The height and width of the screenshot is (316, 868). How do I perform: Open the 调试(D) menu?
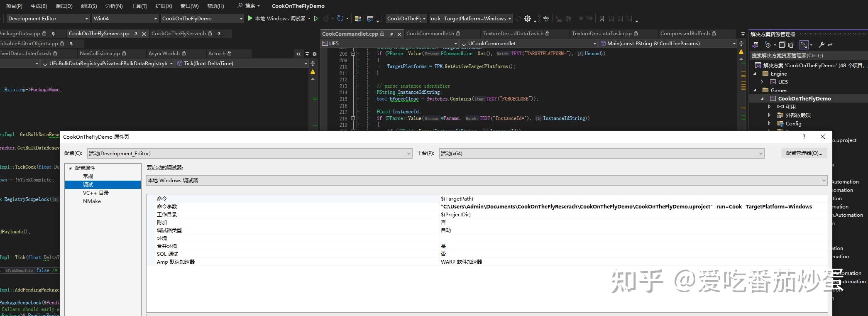tap(64, 6)
